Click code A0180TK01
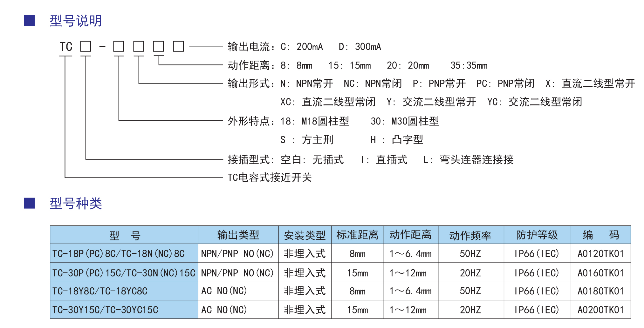The width and height of the screenshot is (644, 328). [x=601, y=291]
